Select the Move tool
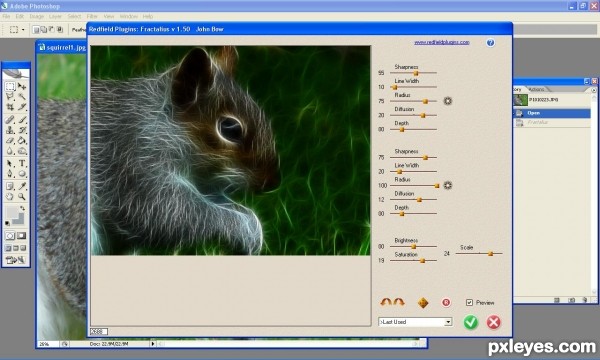The width and height of the screenshot is (600, 360). (22, 86)
